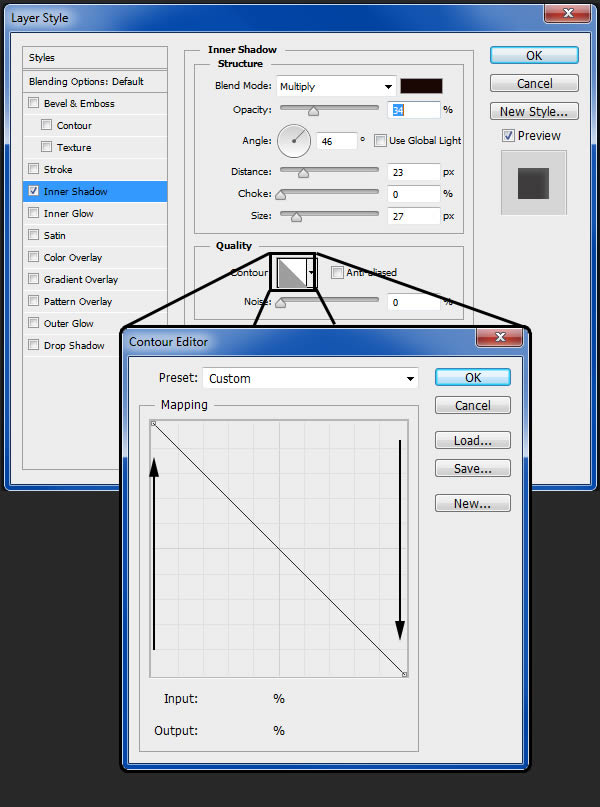Click Cancel in Layer Style dialog
This screenshot has width=600, height=807.
coord(534,83)
